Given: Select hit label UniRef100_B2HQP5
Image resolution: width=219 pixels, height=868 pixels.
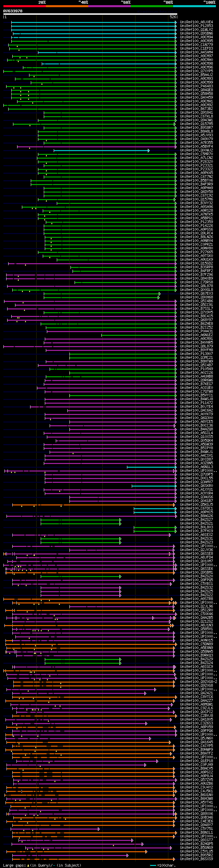Looking at the screenshot, I should pyautogui.click(x=196, y=844).
